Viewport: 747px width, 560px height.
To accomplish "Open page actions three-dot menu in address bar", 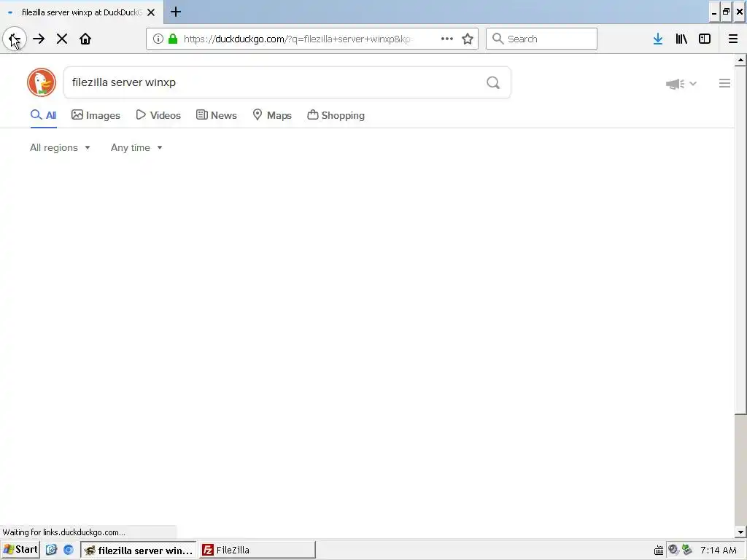I will pos(447,39).
